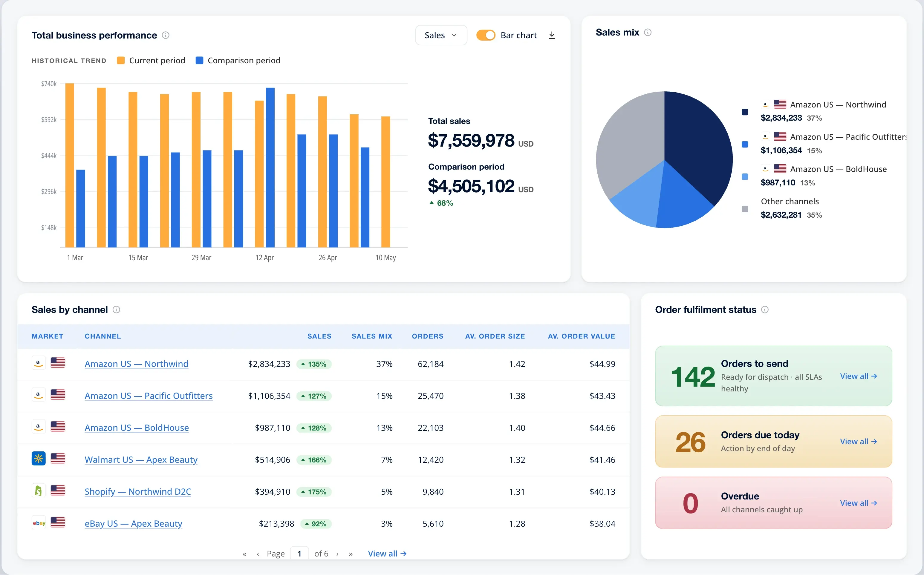This screenshot has height=575, width=924.
Task: Click View all in Orders to send card
Action: tap(859, 376)
